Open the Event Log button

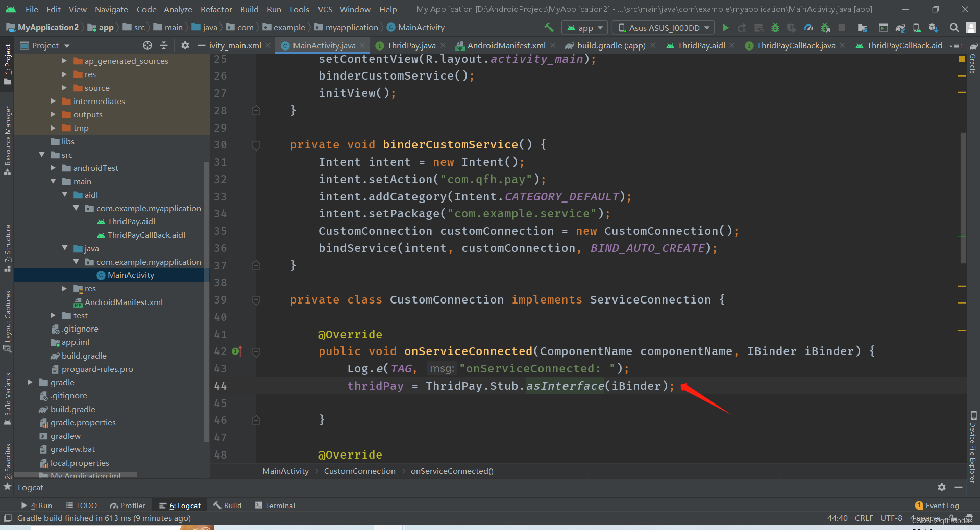click(937, 506)
